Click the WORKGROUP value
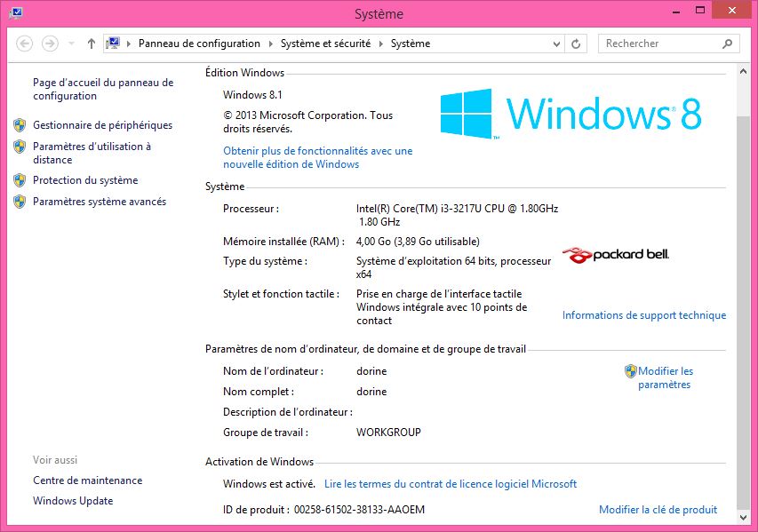758x532 pixels. click(388, 433)
